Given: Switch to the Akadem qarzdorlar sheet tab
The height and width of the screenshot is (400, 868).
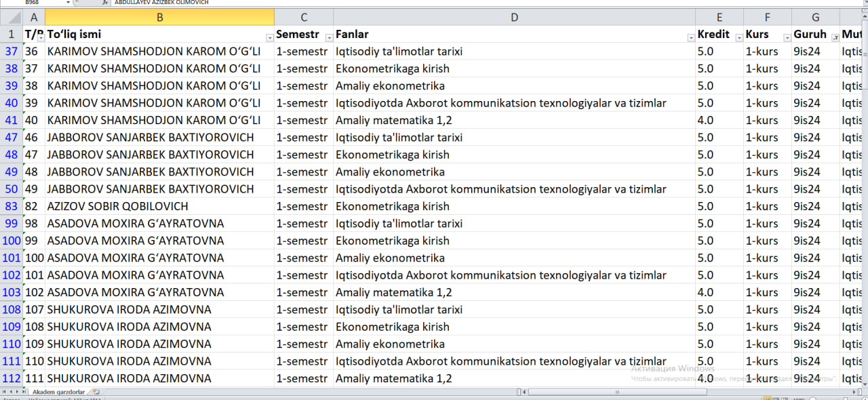Looking at the screenshot, I should click(x=58, y=392).
